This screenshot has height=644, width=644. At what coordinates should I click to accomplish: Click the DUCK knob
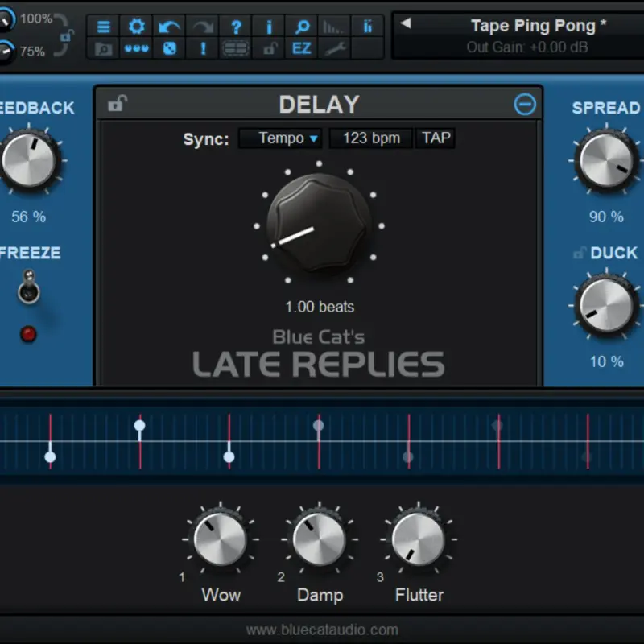pos(606,305)
